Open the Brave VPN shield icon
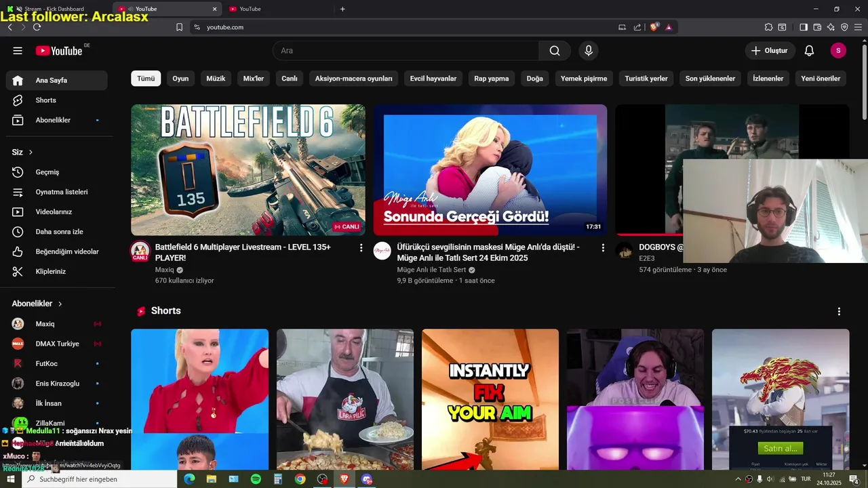Viewport: 868px width, 488px height. (x=844, y=27)
